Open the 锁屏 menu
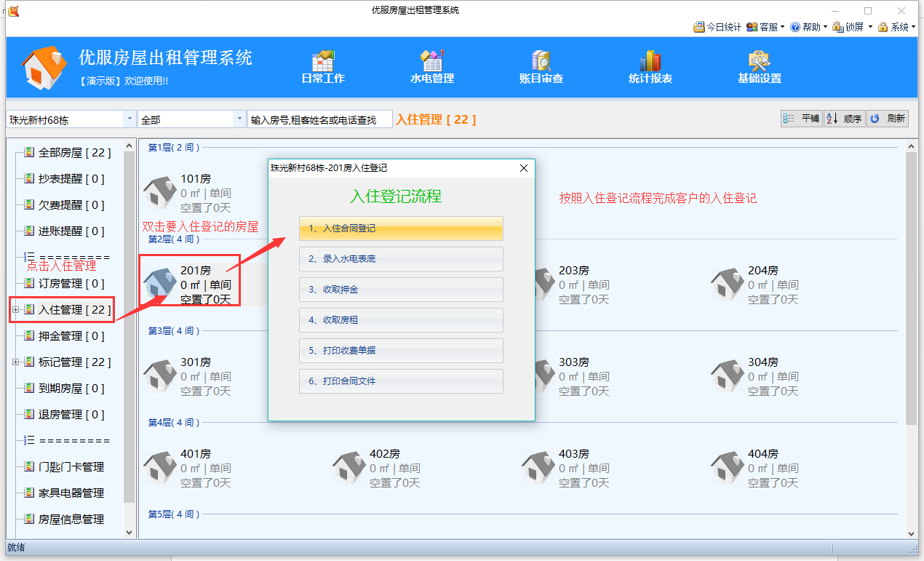Viewport: 924px width, 561px height. (x=853, y=27)
